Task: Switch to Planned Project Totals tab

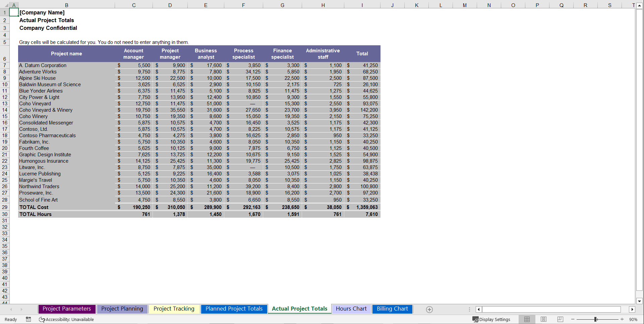Action: (234, 309)
